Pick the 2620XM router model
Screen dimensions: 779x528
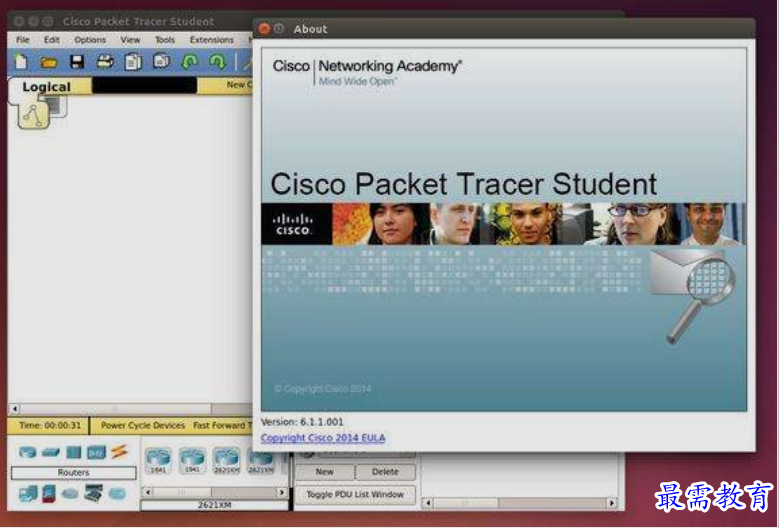click(227, 460)
